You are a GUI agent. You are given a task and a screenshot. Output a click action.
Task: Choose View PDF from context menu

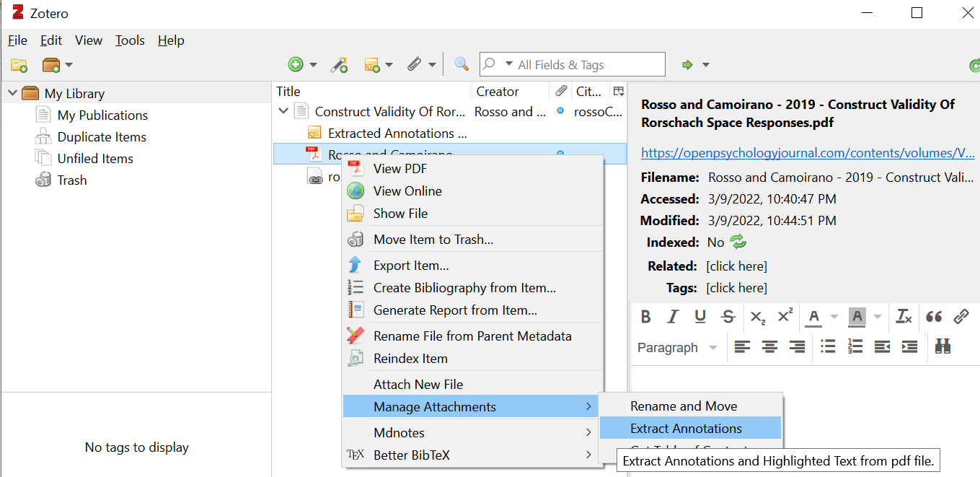[x=400, y=169]
